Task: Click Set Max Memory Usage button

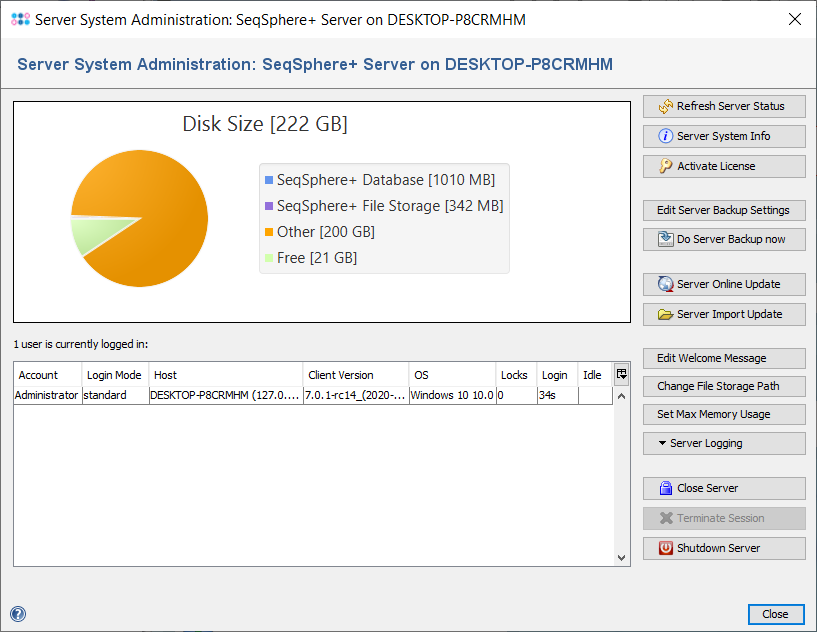Action: pyautogui.click(x=723, y=414)
